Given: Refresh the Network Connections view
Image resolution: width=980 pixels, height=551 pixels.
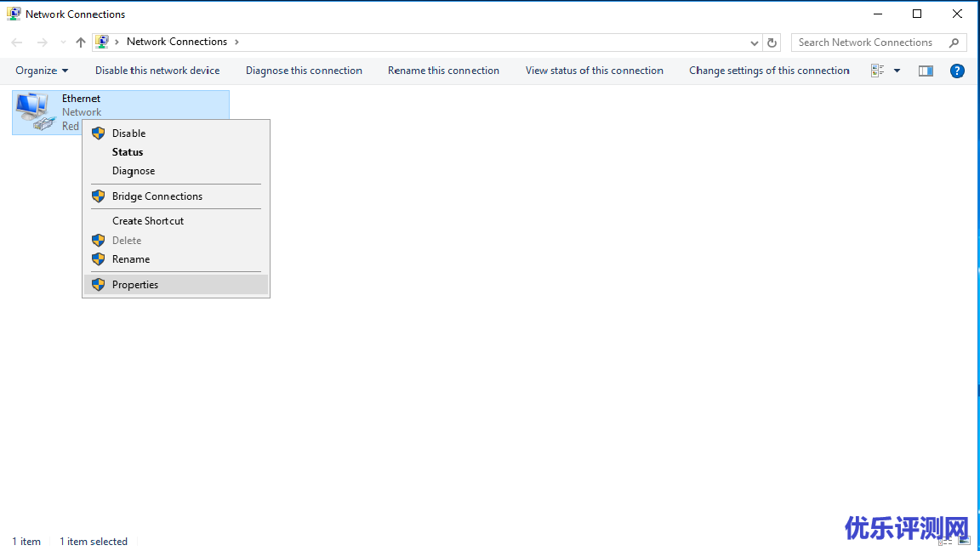Looking at the screenshot, I should 772,43.
